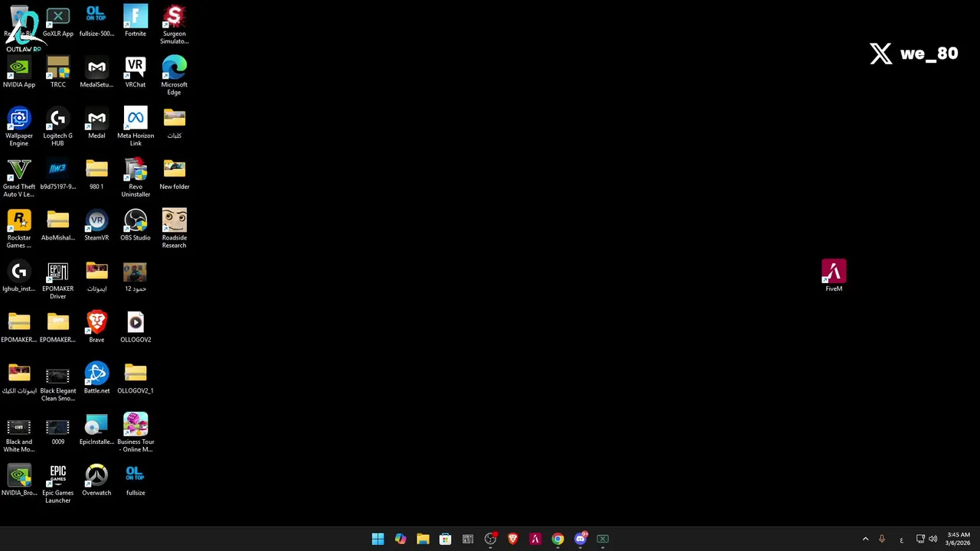
Task: Select the Revo Uninstaller desktop icon
Action: tap(136, 178)
